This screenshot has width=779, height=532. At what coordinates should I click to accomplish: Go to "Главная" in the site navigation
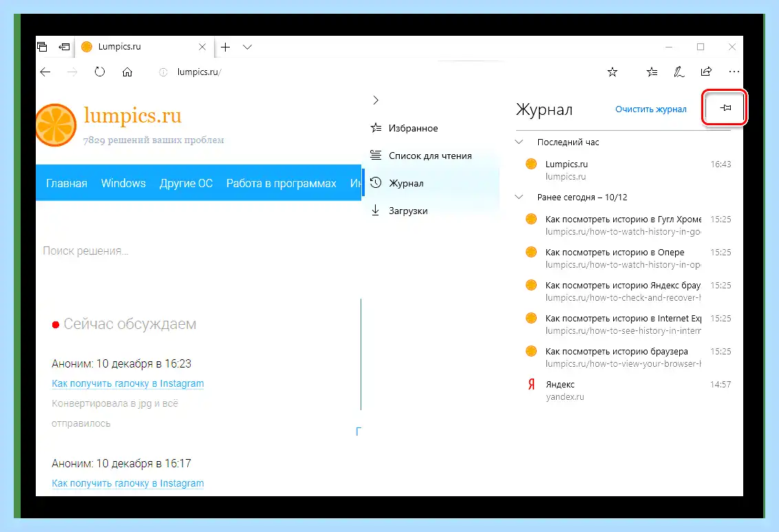(67, 183)
